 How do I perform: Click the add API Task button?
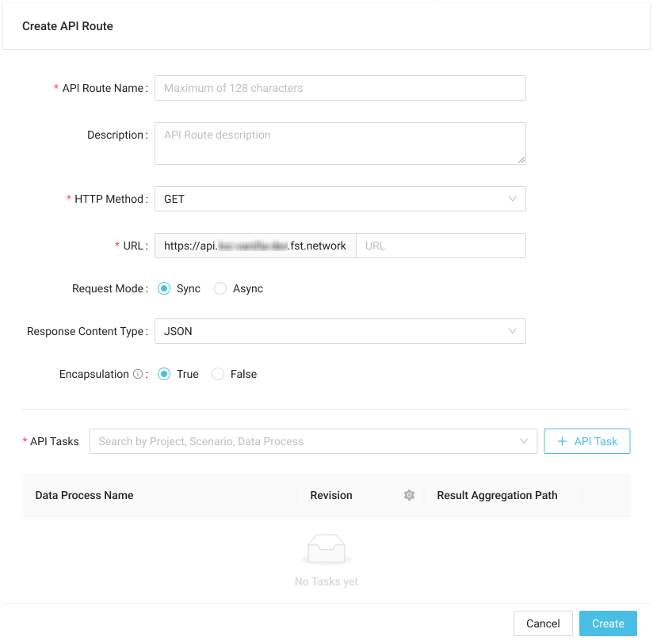point(586,441)
